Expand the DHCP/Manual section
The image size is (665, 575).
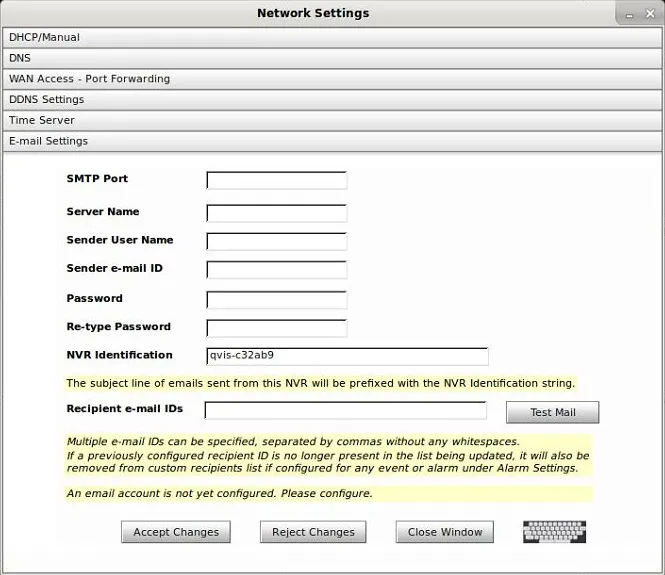pyautogui.click(x=332, y=38)
